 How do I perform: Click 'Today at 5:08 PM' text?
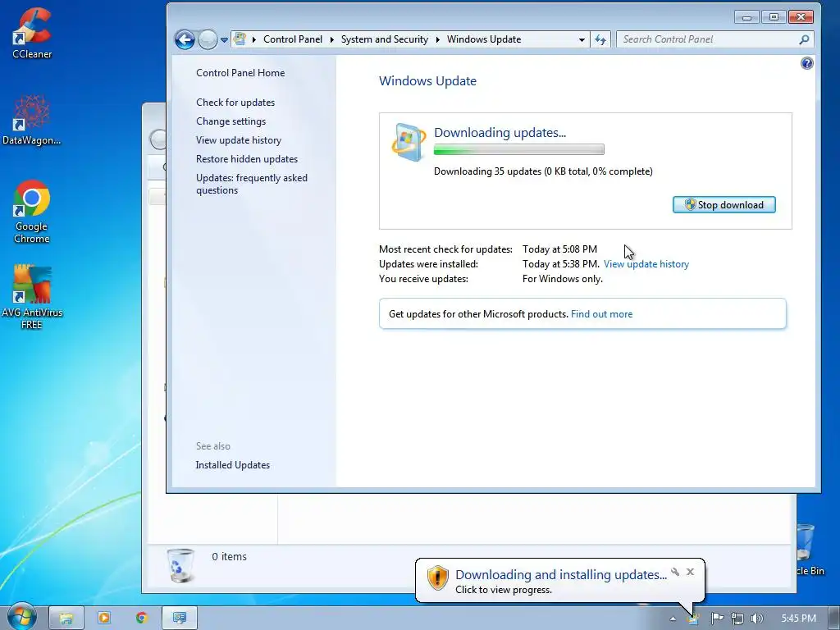[x=559, y=249]
